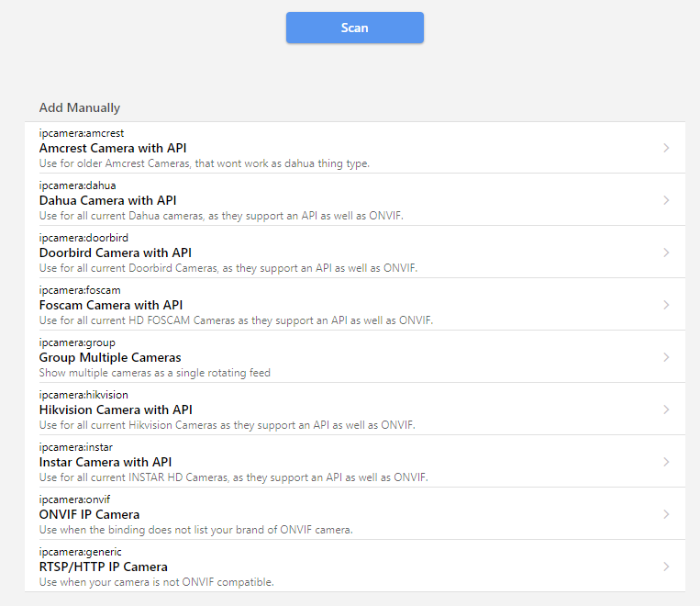Viewport: 700px width, 606px height.
Task: Add Instar Camera with API thing
Action: [106, 462]
